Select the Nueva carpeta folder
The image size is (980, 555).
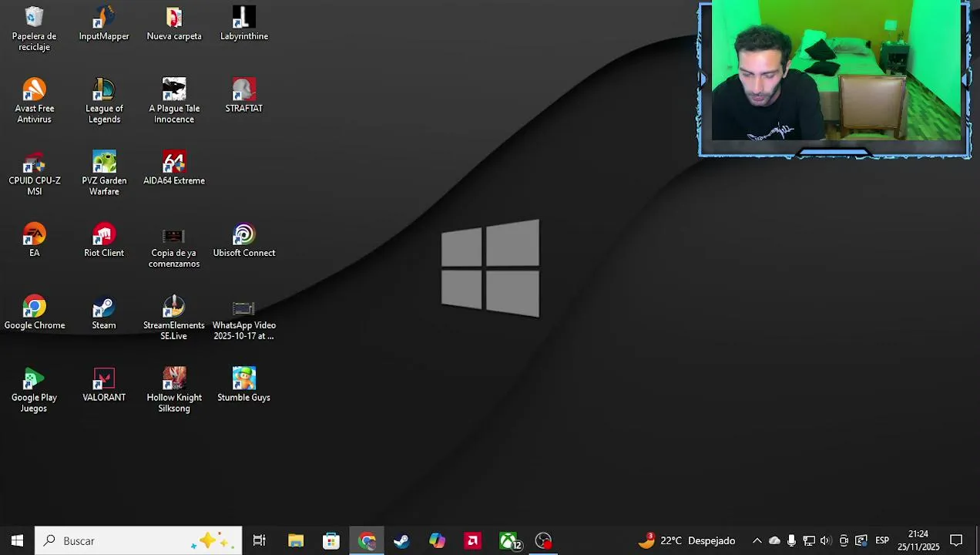174,23
